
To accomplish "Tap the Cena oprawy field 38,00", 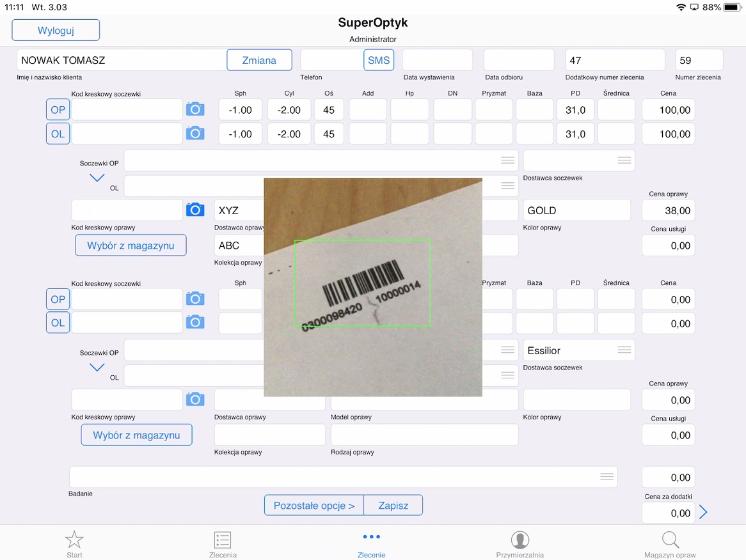I will (x=668, y=210).
